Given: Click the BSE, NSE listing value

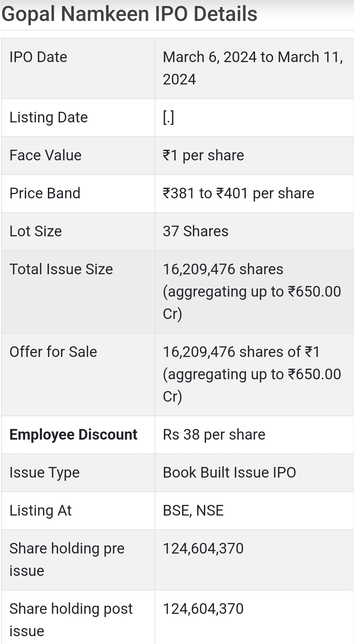Looking at the screenshot, I should 193,511.
